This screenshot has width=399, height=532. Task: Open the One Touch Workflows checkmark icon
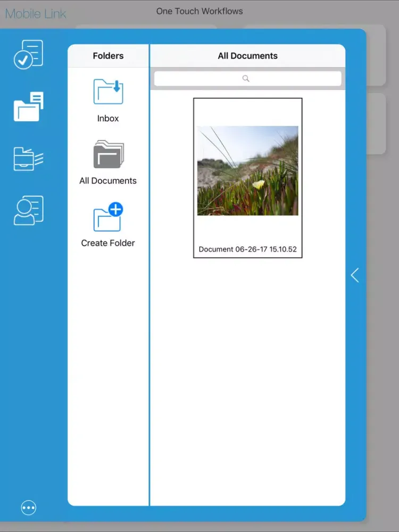pyautogui.click(x=28, y=54)
